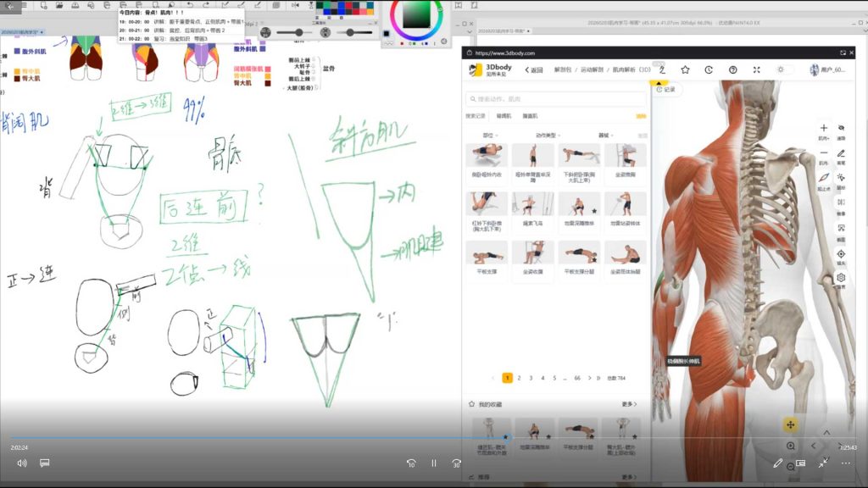Open the 部位 filter dropdown
Image resolution: width=868 pixels, height=488 pixels.
point(490,136)
